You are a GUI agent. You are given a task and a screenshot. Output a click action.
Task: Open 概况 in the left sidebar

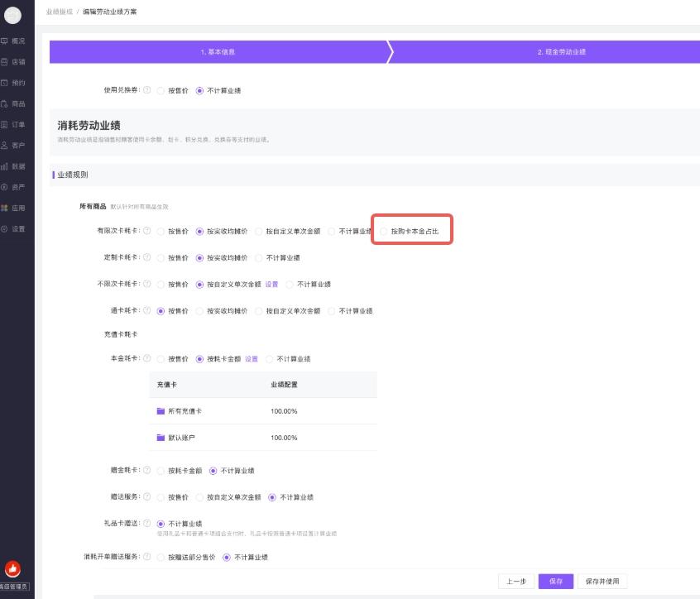coord(13,41)
